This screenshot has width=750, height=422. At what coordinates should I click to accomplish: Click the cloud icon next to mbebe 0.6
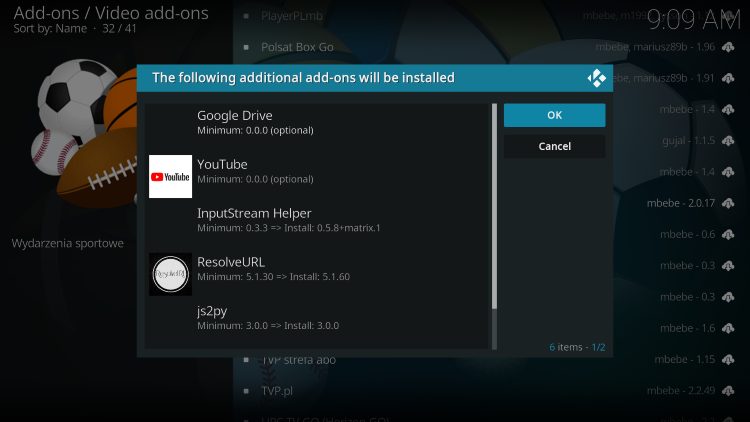pyautogui.click(x=728, y=234)
